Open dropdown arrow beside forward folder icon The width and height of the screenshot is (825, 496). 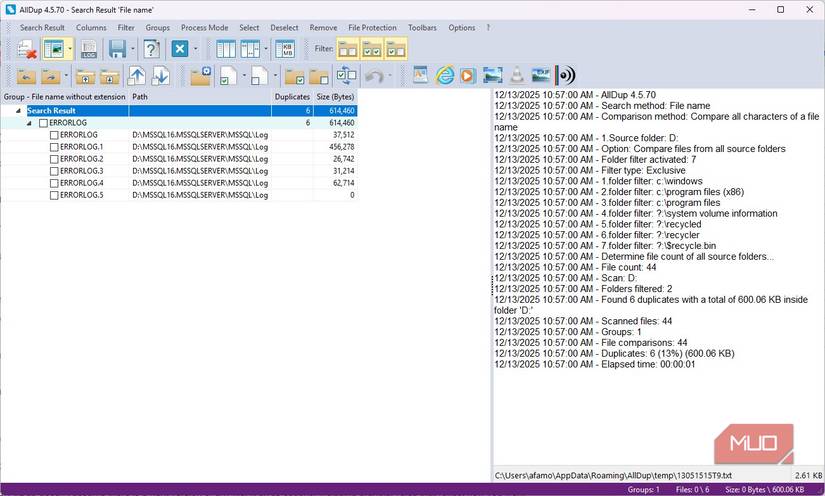(66, 76)
